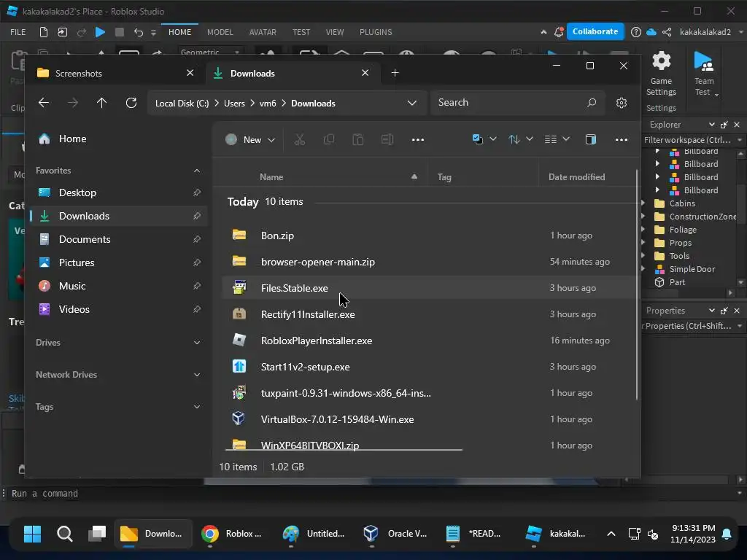This screenshot has height=560, width=747.
Task: Click the new file icon in Roblox Studio
Action: pyautogui.click(x=43, y=32)
